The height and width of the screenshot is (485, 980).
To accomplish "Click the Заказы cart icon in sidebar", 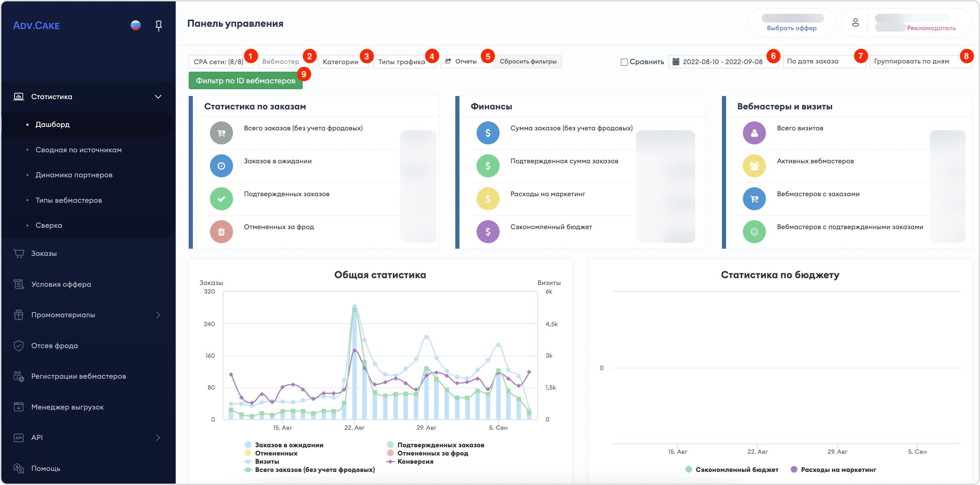I will [x=19, y=253].
